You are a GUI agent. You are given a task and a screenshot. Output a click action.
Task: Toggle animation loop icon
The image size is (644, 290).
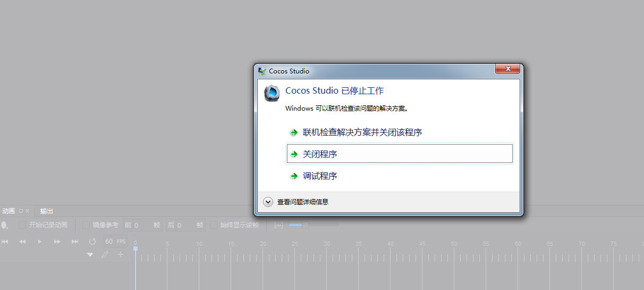92,242
